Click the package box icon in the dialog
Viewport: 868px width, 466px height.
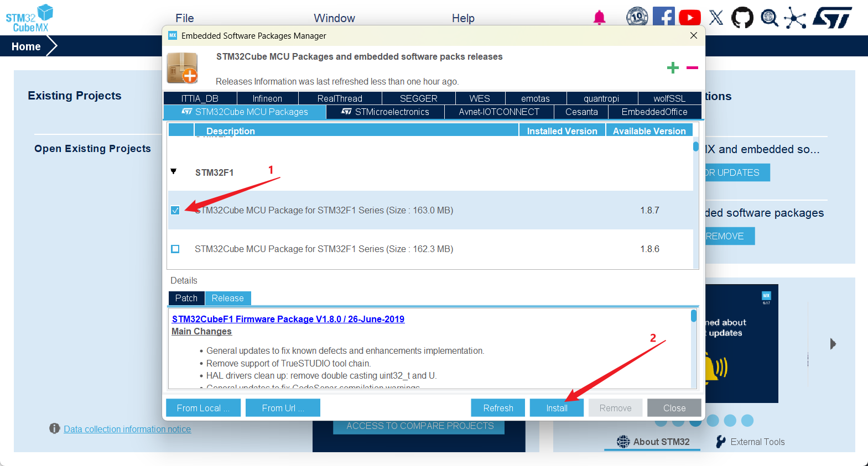coord(183,67)
